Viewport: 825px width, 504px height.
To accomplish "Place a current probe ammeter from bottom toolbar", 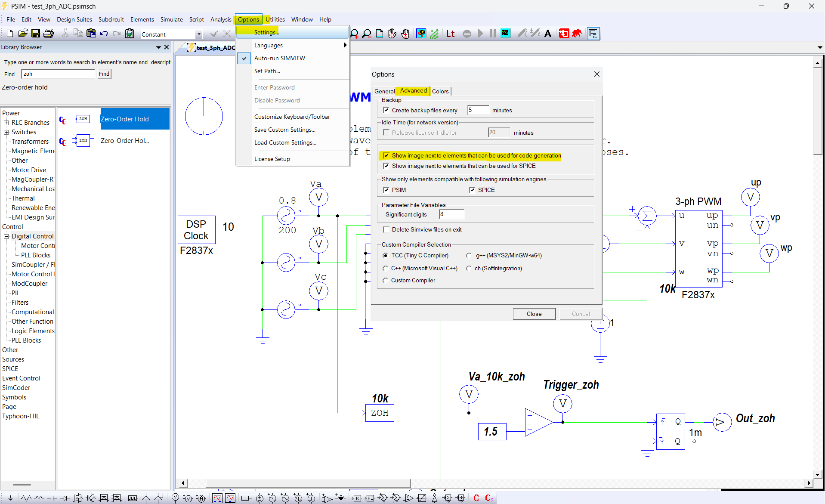I will click(201, 498).
